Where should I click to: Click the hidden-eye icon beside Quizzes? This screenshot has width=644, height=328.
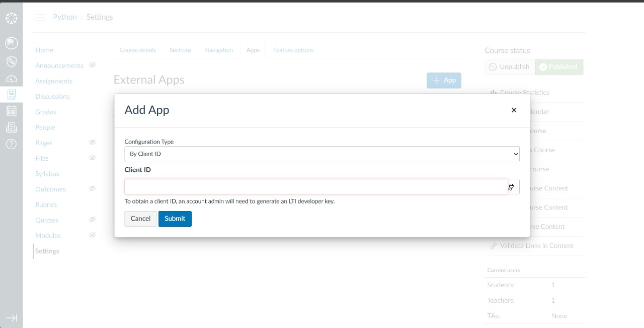(x=92, y=220)
